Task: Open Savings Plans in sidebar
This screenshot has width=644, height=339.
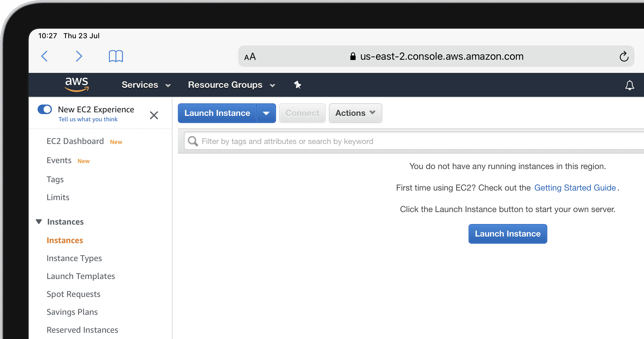Action: 72,312
